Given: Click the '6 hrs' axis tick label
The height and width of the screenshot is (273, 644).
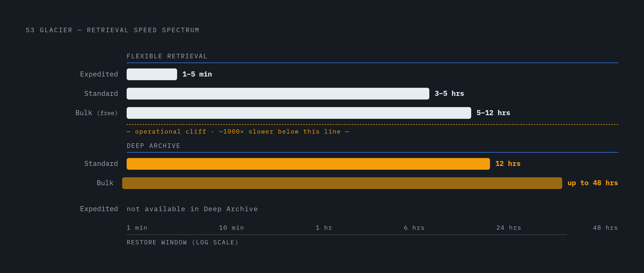Looking at the screenshot, I should pos(414,228).
